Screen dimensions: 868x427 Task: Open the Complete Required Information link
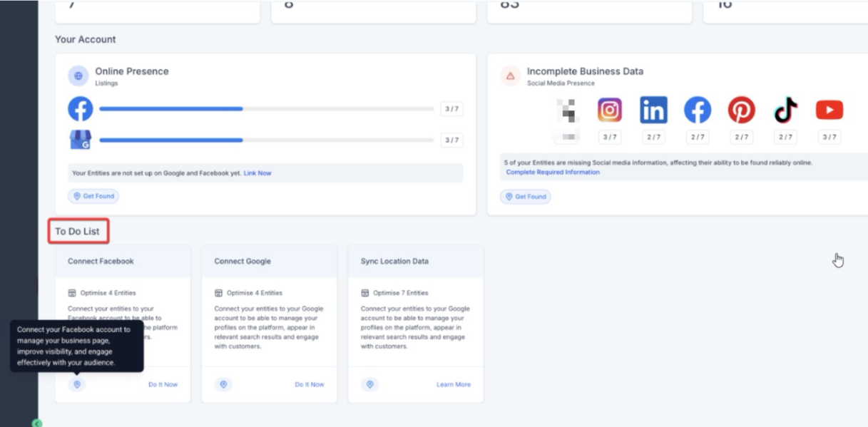point(553,173)
